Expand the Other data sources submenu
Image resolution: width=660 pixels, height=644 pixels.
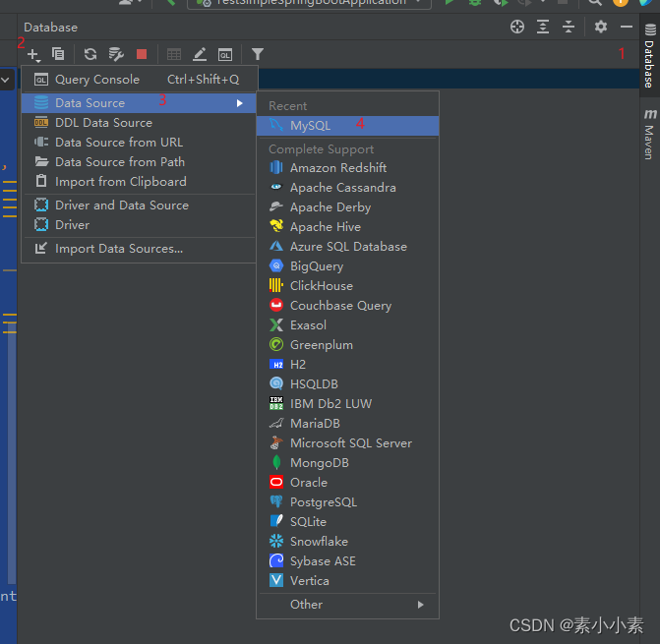347,605
